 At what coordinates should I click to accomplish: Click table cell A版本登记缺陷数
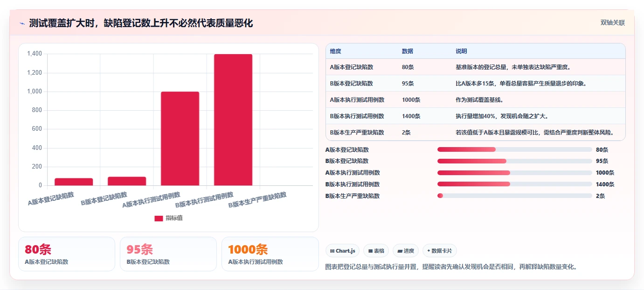pyautogui.click(x=351, y=67)
